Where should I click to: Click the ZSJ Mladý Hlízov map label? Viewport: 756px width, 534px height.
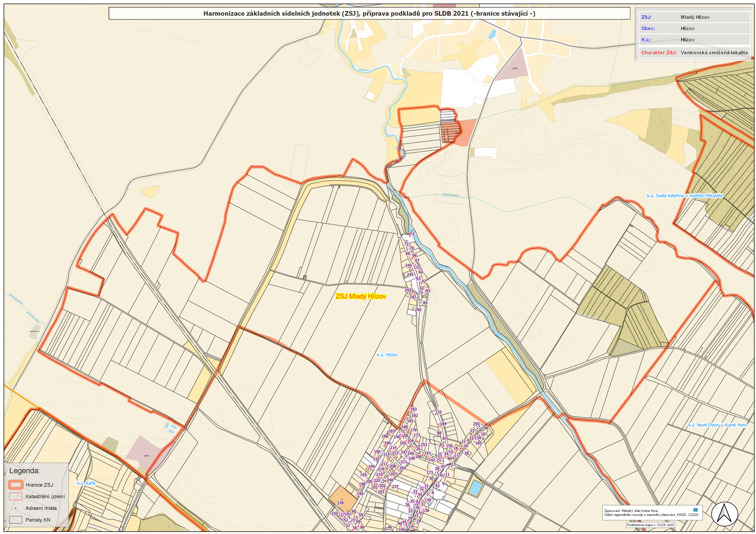tap(361, 296)
